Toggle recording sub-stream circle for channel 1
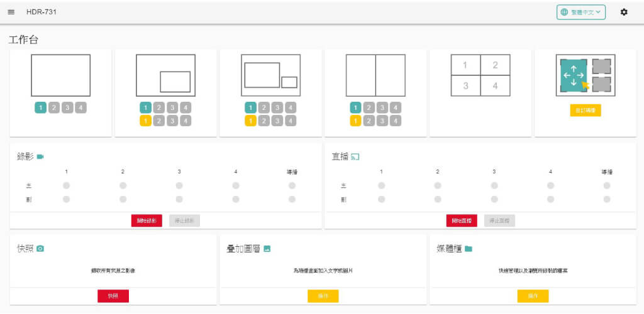Image resolution: width=644 pixels, height=314 pixels. 66,199
